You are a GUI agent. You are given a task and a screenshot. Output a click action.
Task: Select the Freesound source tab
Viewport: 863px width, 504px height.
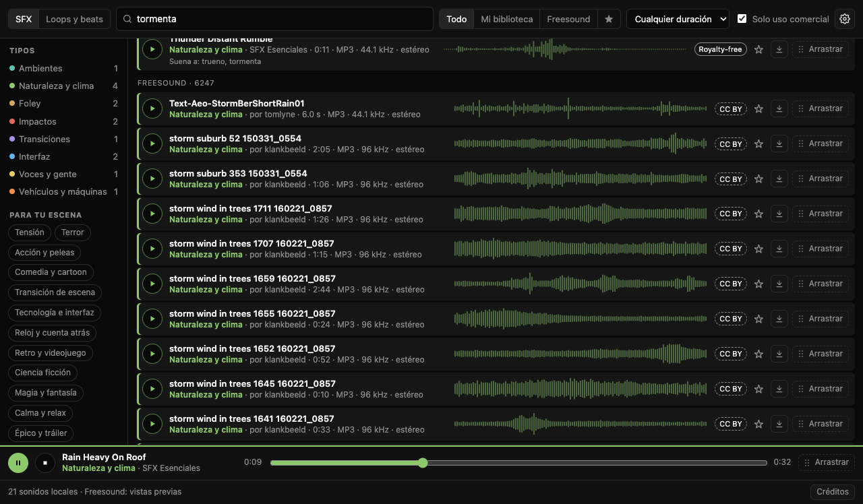[x=568, y=19]
